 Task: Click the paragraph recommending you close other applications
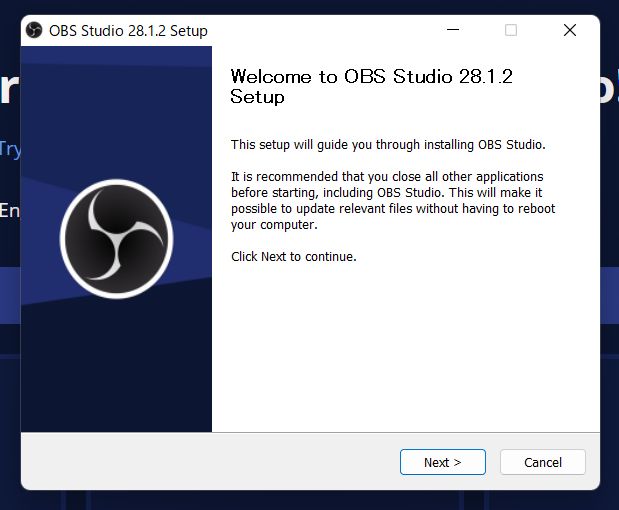[x=393, y=201]
